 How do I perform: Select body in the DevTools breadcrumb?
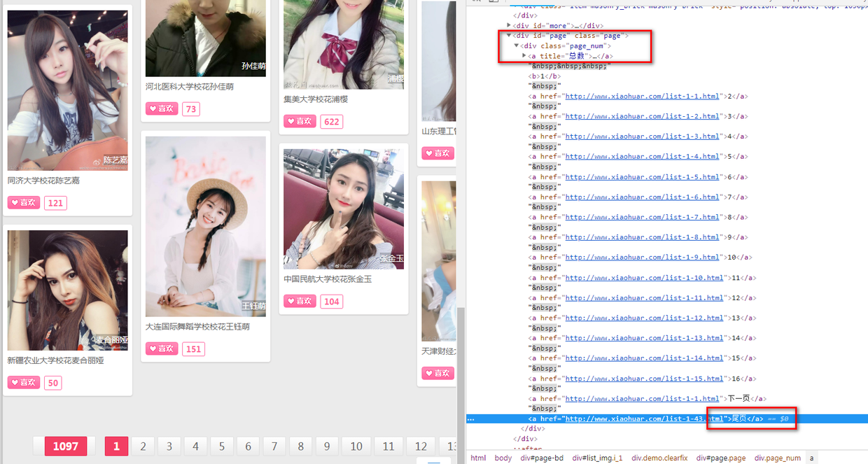tap(503, 458)
